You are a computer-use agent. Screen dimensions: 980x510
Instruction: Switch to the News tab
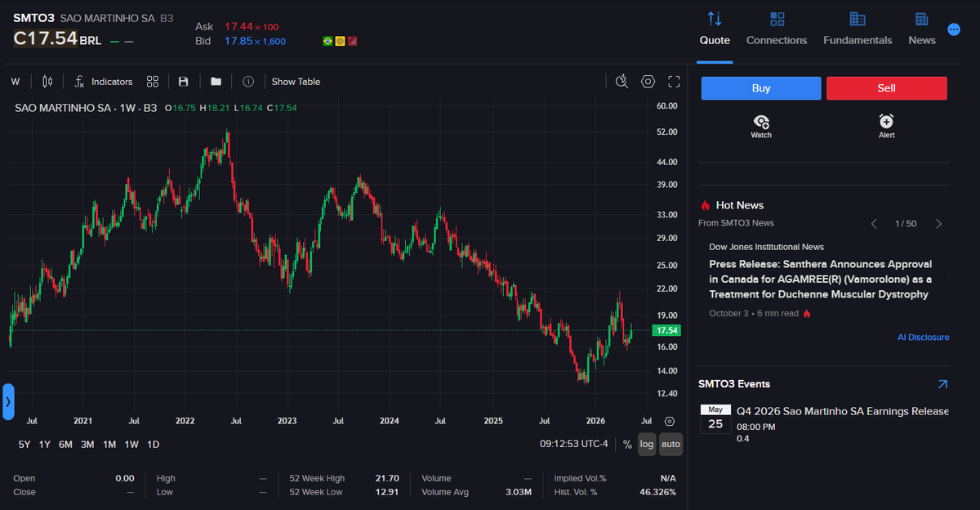[x=922, y=40]
